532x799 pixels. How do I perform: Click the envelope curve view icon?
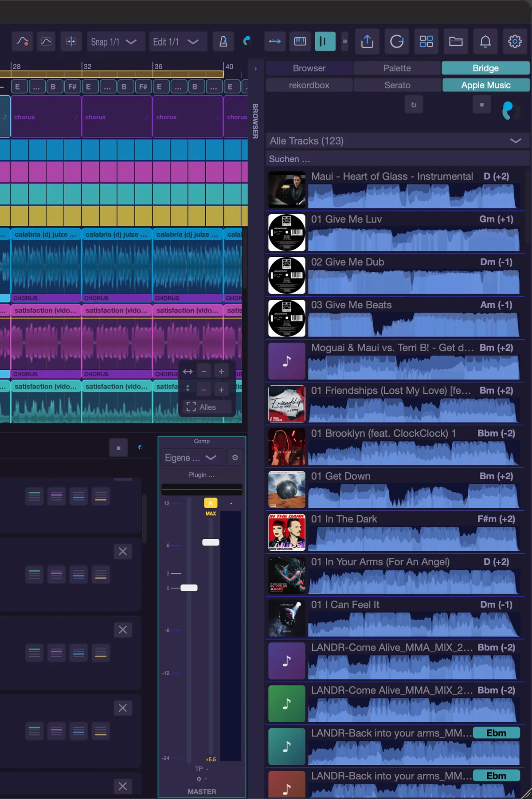coord(46,42)
